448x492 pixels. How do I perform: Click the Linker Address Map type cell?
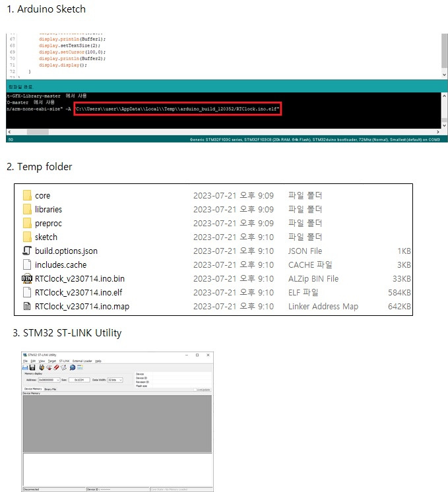pyautogui.click(x=323, y=307)
